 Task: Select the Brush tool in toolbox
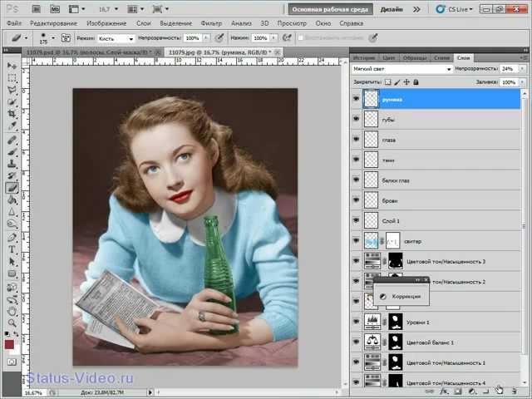click(12, 152)
